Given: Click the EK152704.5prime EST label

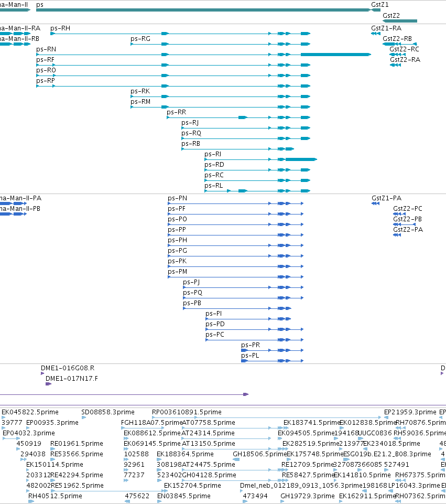Looking at the screenshot, I should click(x=192, y=486).
